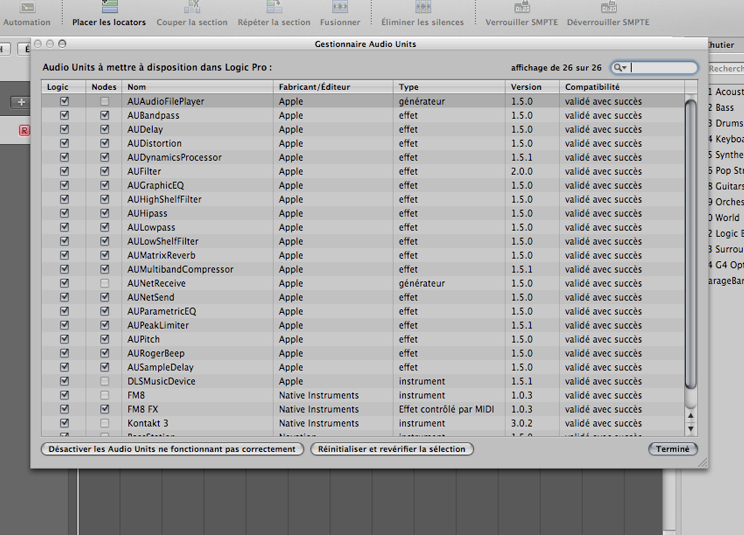
Task: Select the AUGraphicEQ row name
Action: [156, 185]
